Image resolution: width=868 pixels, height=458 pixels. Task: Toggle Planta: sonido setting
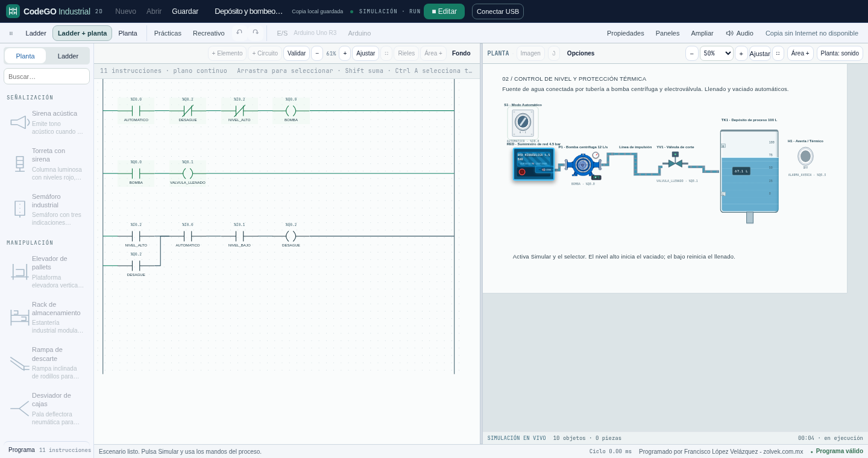click(x=840, y=54)
